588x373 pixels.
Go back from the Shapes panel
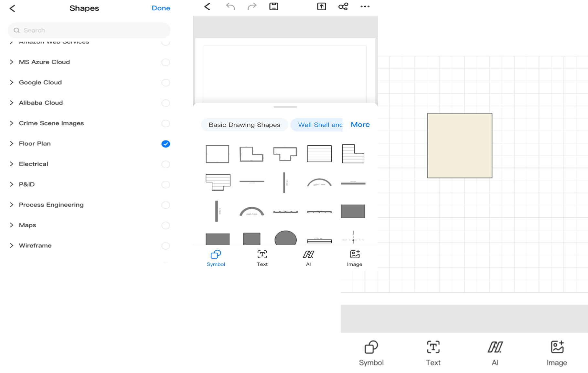(12, 8)
